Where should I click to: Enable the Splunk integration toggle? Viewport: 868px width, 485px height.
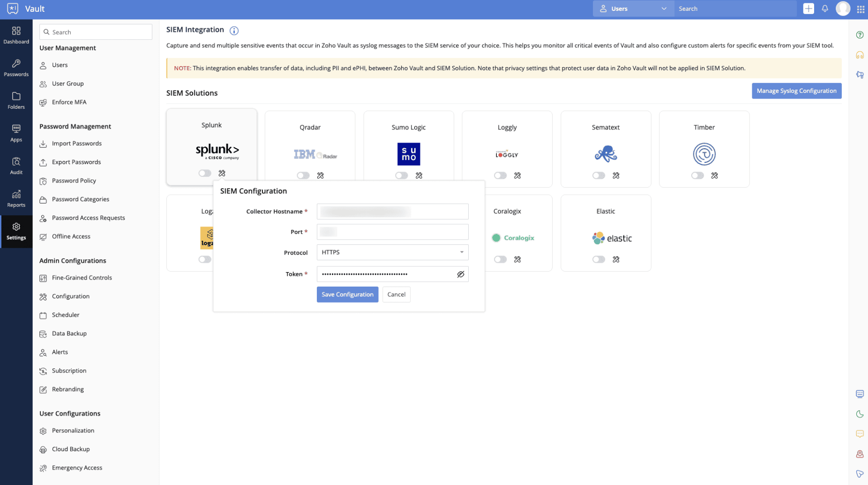click(205, 173)
